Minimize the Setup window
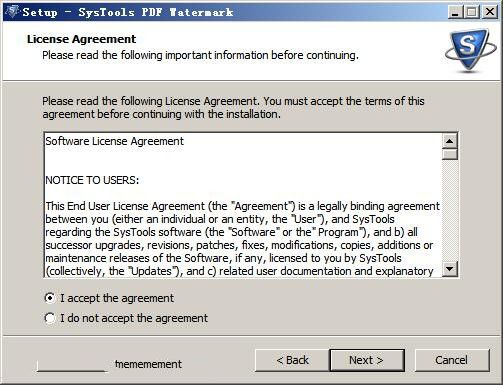Screen dimensions: 503x385 [x=455, y=12]
